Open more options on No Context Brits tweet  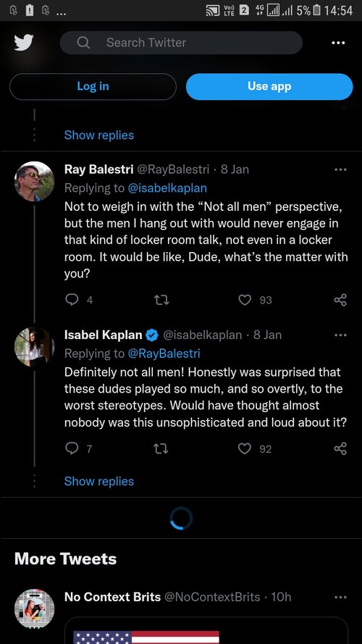[340, 597]
